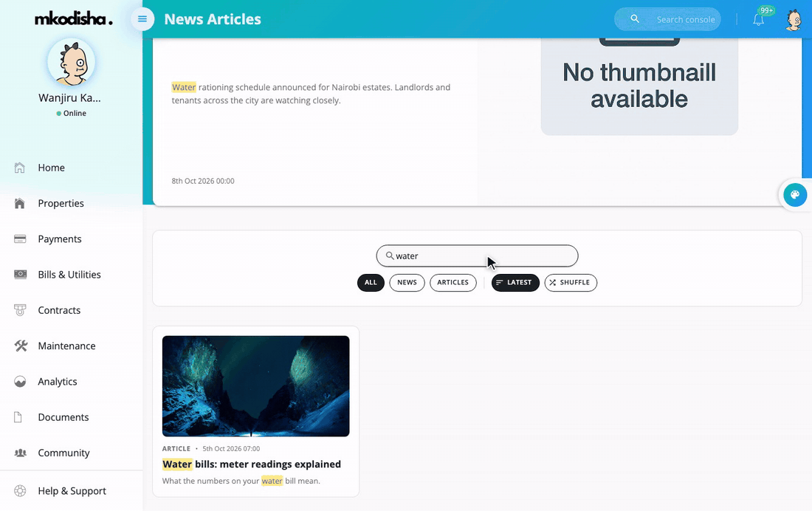Click the magnifier icon in Search console
The height and width of the screenshot is (511, 812).
pos(634,19)
